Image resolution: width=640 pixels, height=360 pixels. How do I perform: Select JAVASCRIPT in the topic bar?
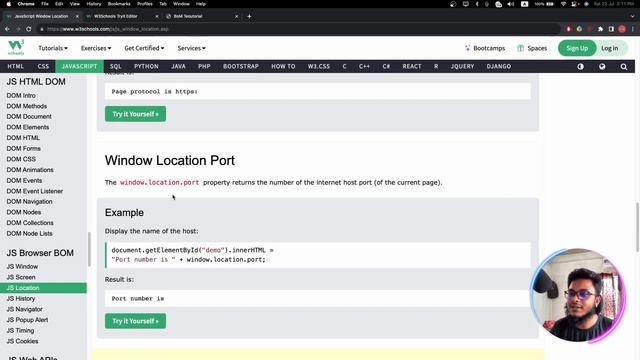80,66
